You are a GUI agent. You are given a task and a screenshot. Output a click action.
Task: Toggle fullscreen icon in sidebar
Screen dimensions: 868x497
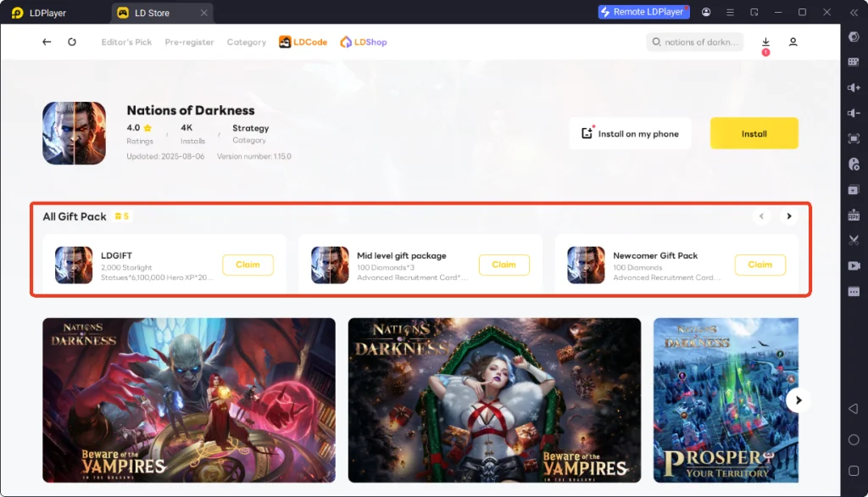coord(854,138)
